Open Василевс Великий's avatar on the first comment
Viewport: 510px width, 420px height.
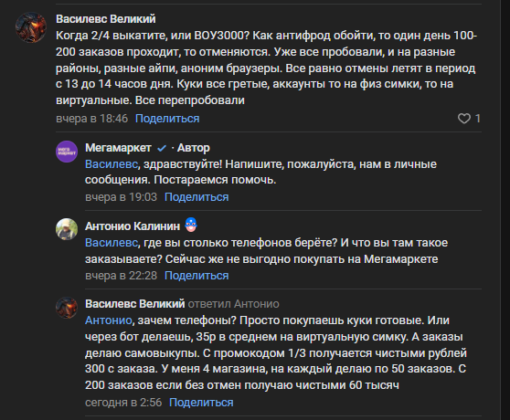click(31, 27)
